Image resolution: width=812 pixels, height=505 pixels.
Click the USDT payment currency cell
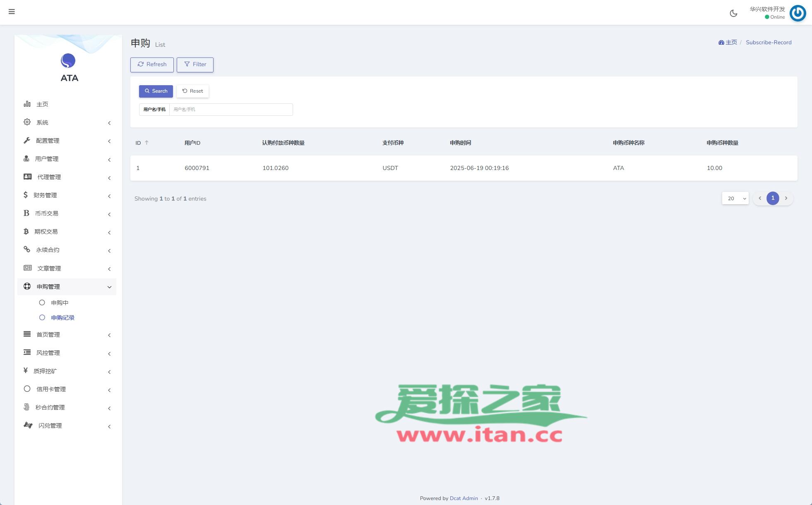(390, 168)
